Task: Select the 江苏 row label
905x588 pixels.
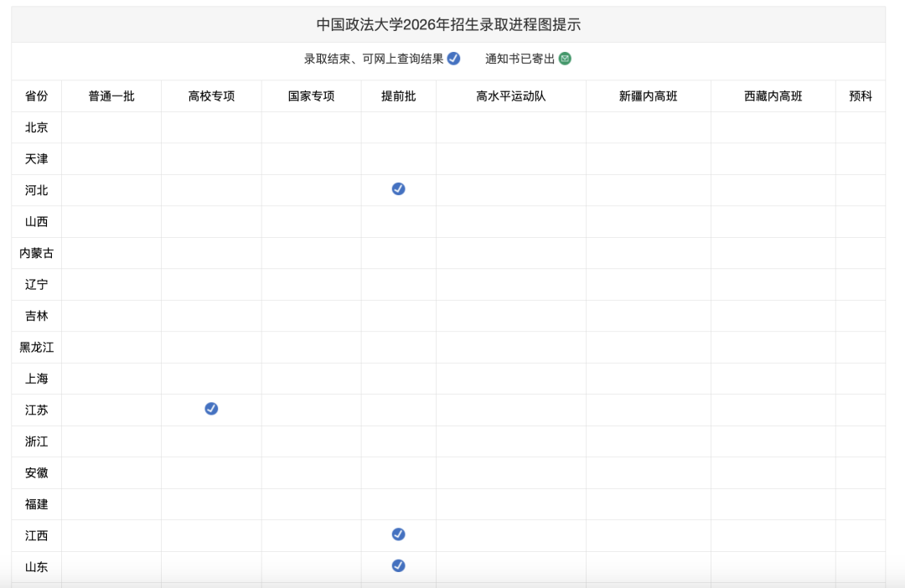Action: click(x=36, y=410)
